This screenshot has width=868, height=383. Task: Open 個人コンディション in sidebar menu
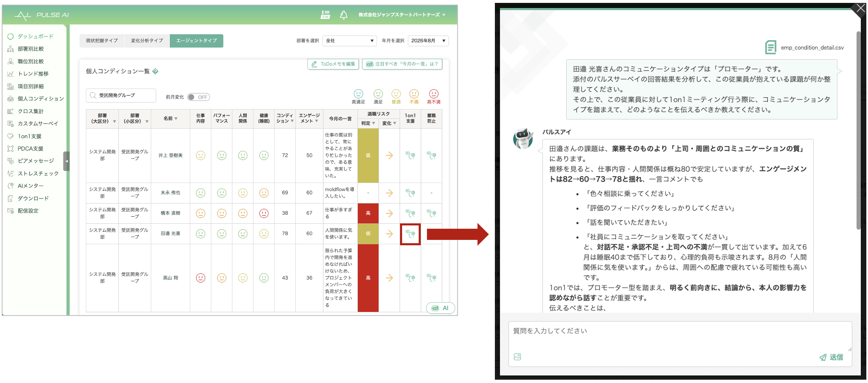click(41, 99)
